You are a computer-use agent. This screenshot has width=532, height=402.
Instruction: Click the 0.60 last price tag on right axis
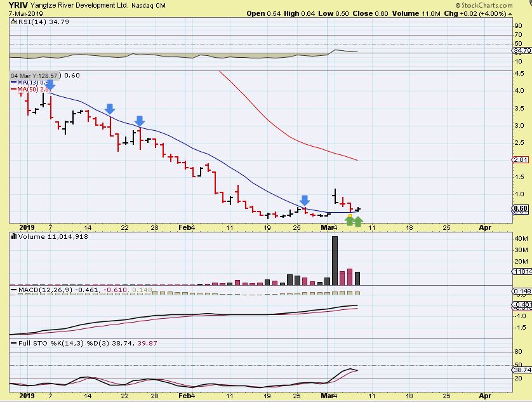pos(521,208)
